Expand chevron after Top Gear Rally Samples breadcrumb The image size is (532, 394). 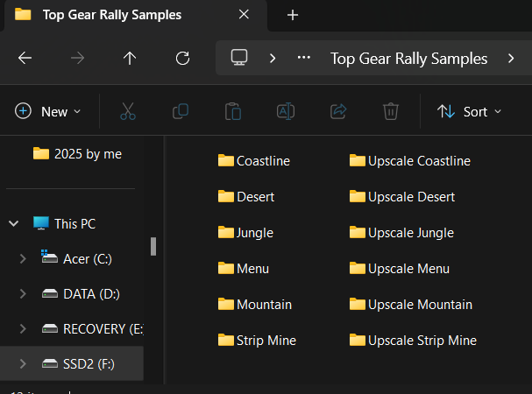pos(511,59)
